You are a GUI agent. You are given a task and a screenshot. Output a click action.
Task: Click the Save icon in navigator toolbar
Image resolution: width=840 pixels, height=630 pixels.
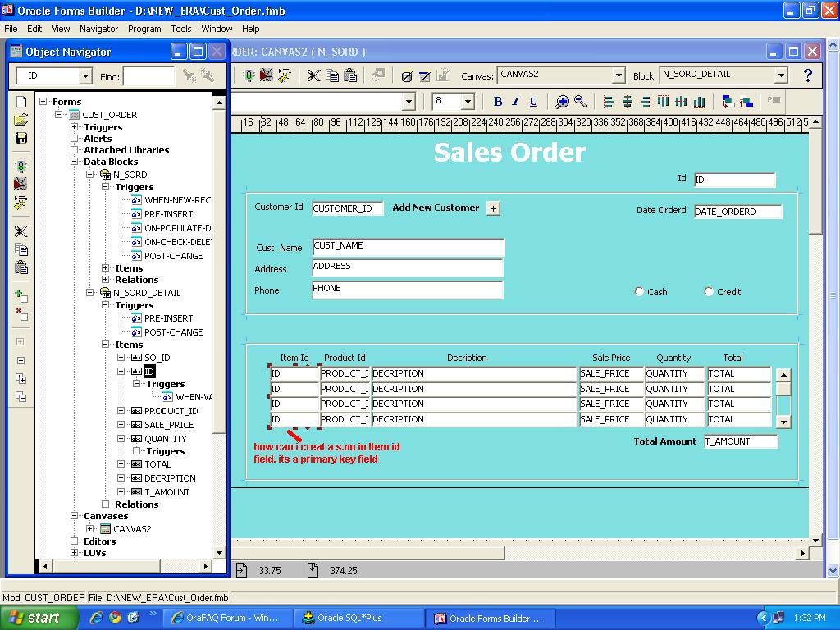21,138
